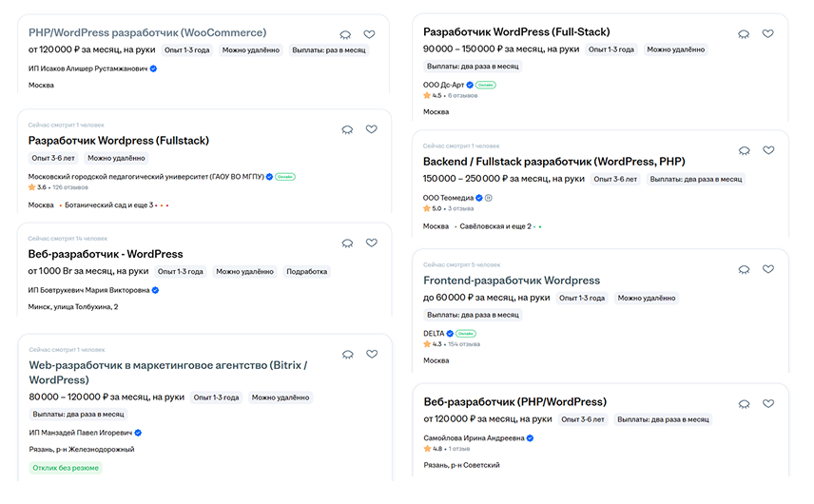Hide the Веб-разработчик - WordPress vacancy
Image resolution: width=814 pixels, height=504 pixels.
(x=347, y=242)
